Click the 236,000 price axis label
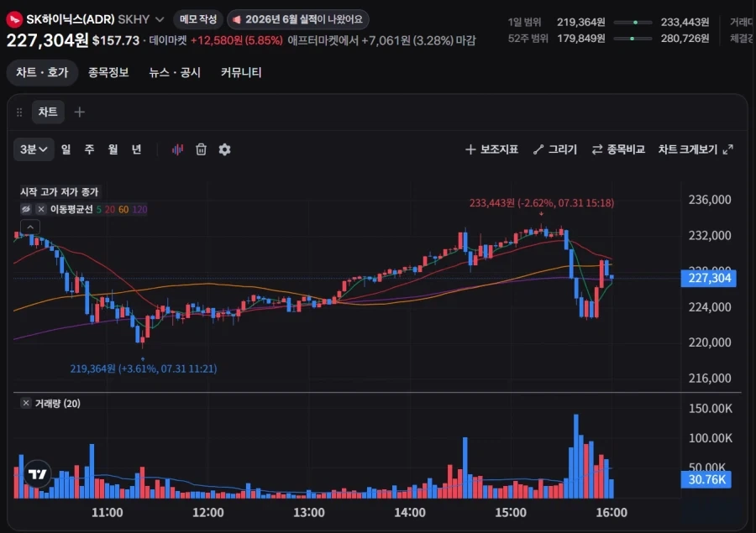Viewport: 756px width, 533px height. pyautogui.click(x=709, y=200)
